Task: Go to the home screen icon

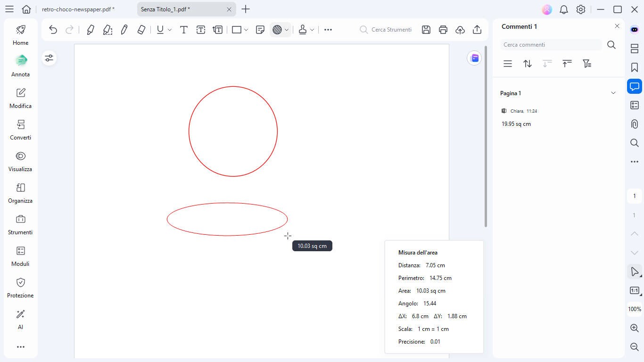Action: pyautogui.click(x=26, y=9)
